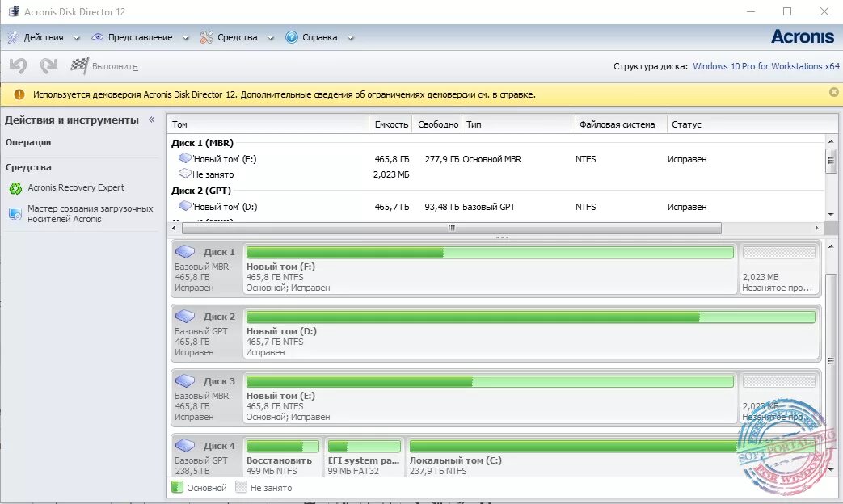Viewport: 843px width, 504px height.
Task: Click volume icon of 'Новый том' (D:) row
Action: [185, 206]
